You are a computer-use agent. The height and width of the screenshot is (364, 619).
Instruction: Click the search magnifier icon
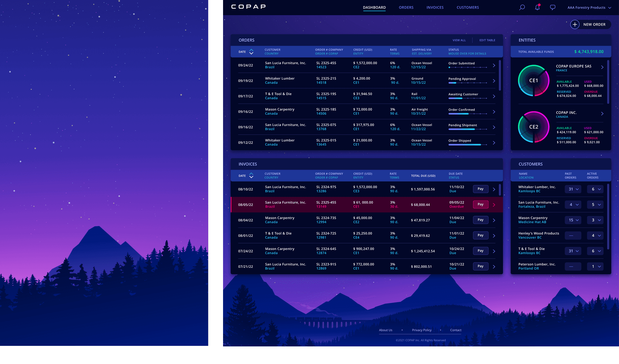(522, 7)
